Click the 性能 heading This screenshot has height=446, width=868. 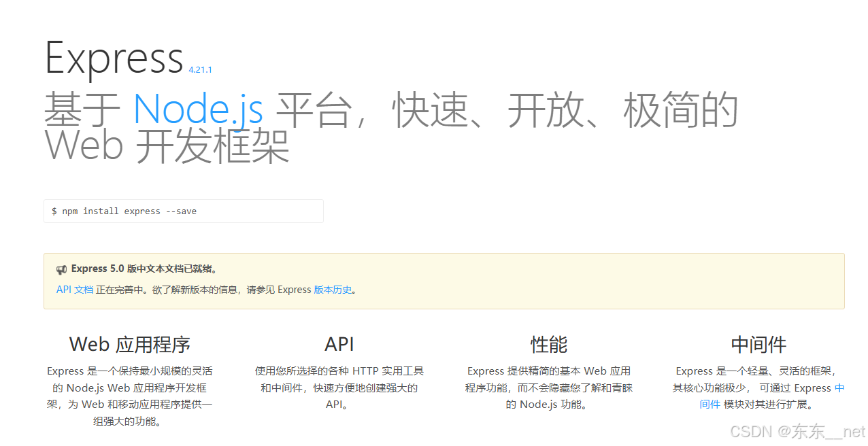tap(549, 345)
